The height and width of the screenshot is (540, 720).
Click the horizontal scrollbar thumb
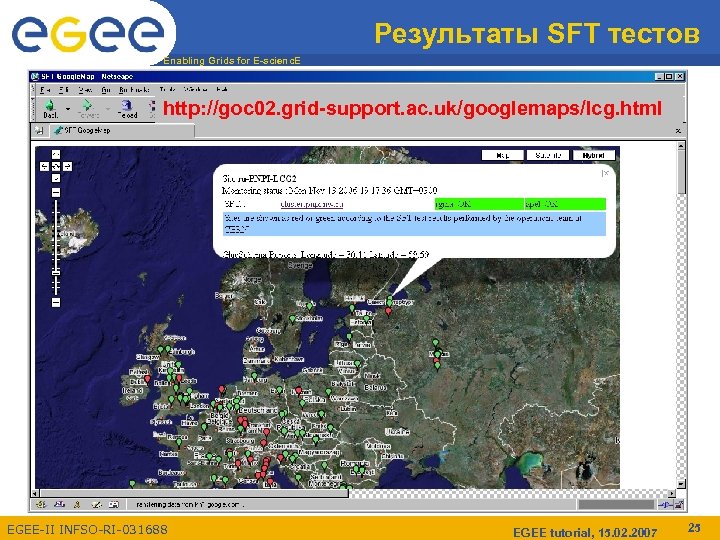point(194,494)
